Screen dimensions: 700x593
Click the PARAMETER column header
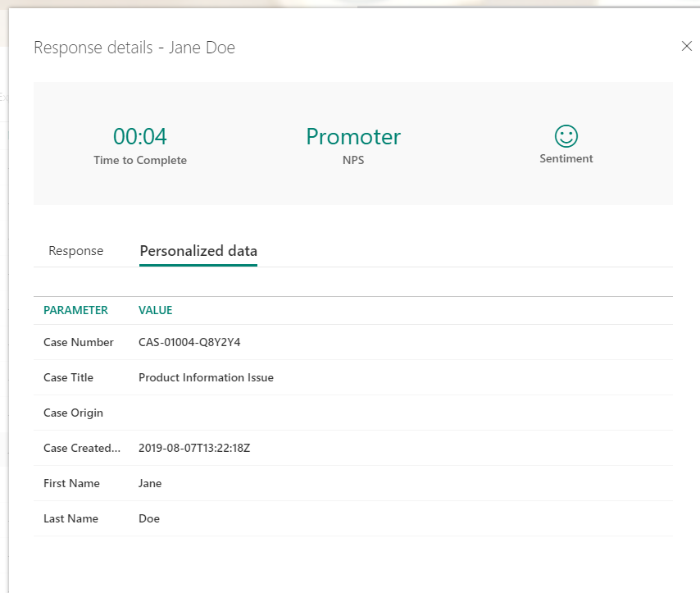75,310
